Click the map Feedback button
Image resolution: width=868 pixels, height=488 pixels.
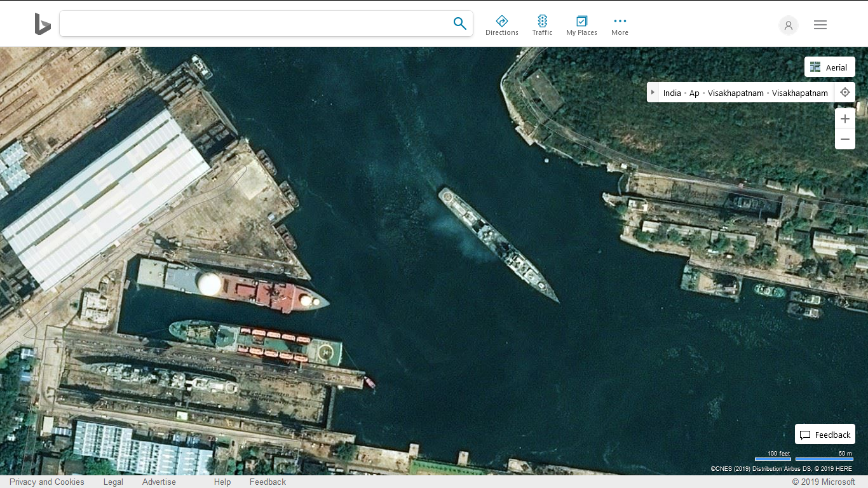tap(825, 435)
